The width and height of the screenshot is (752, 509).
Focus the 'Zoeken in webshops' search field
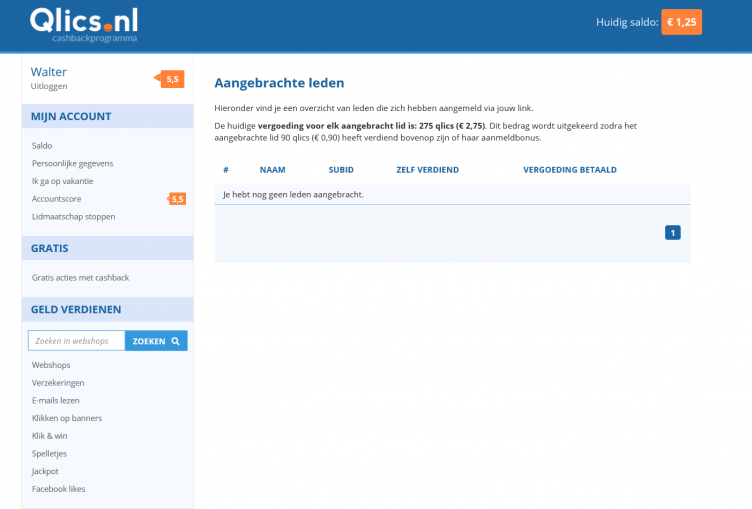click(x=76, y=341)
